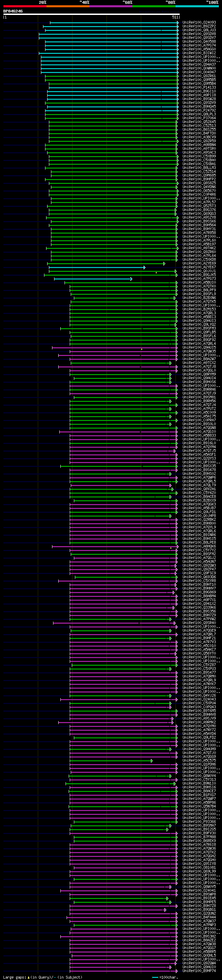Screen dimensions: 222x980
Task: Open hit UniRef100_A5BUI0
Action: pyautogui.click(x=199, y=283)
